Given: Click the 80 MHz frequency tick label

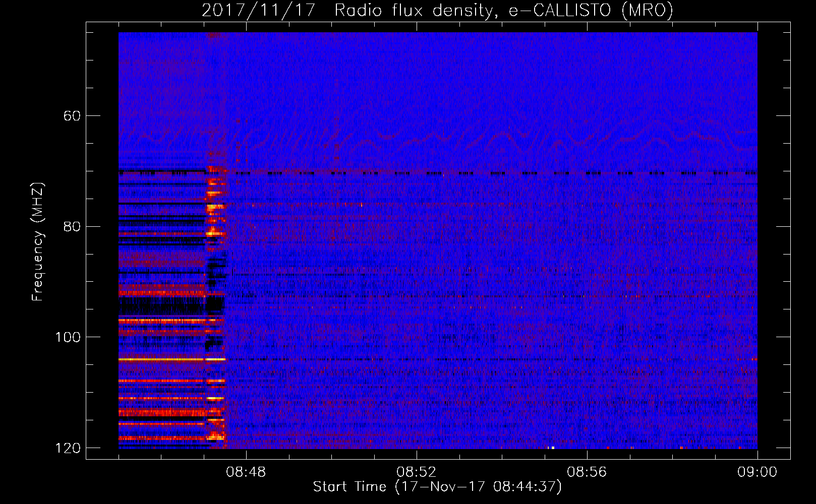Looking at the screenshot, I should [x=72, y=226].
